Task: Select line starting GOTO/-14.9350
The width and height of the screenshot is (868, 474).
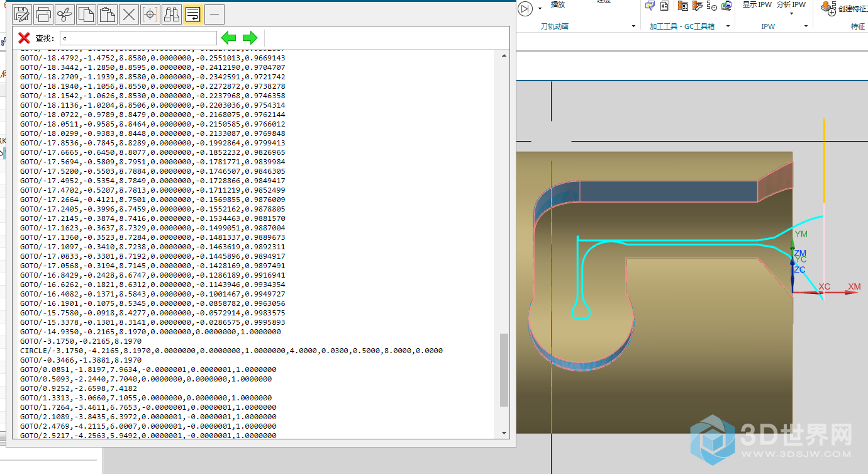Action: click(x=150, y=332)
